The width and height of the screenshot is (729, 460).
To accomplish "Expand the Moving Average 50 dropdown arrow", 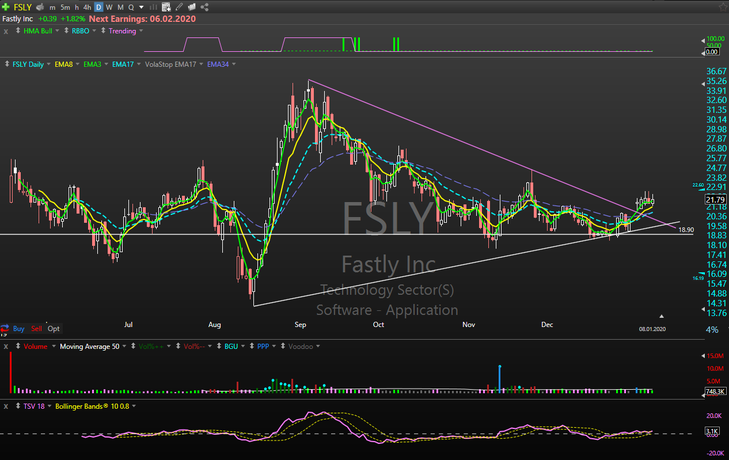I will point(124,347).
